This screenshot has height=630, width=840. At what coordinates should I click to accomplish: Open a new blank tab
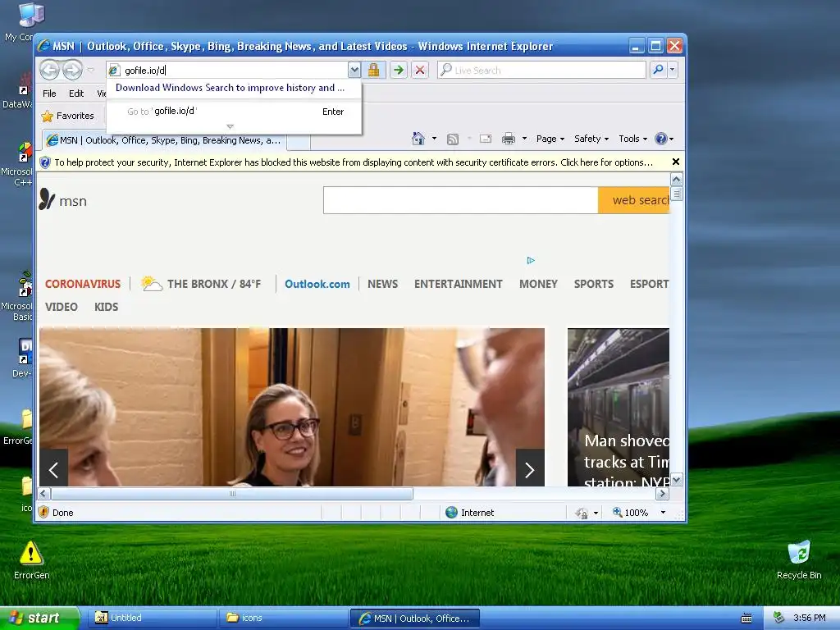tap(299, 142)
